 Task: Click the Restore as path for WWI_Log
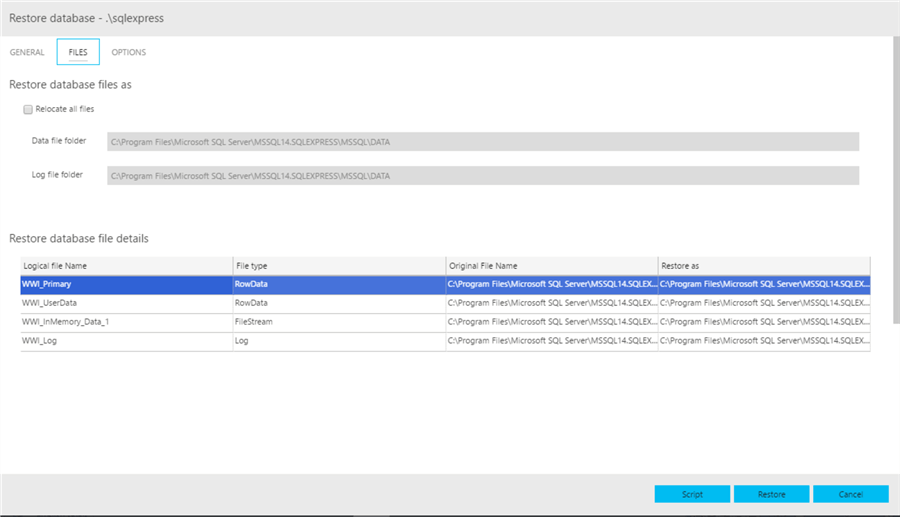click(x=763, y=341)
